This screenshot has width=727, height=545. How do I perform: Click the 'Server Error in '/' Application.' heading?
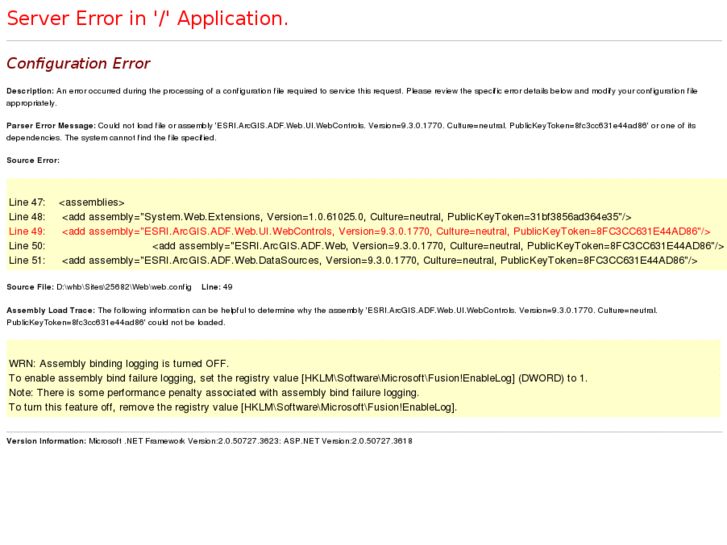pos(147,19)
